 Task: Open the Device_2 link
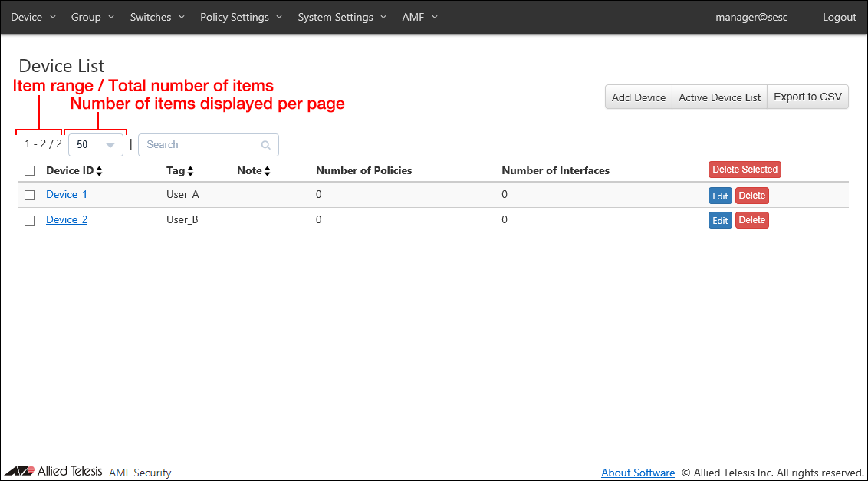pos(67,220)
